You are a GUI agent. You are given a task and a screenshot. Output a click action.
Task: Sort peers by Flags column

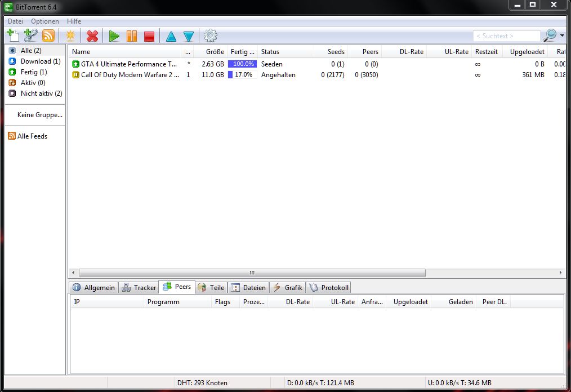pyautogui.click(x=225, y=302)
